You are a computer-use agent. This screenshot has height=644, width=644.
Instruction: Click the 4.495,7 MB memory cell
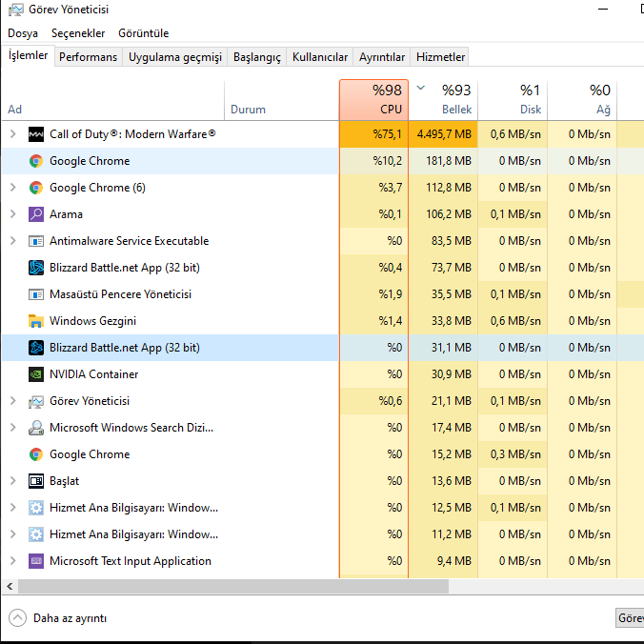pyautogui.click(x=443, y=134)
